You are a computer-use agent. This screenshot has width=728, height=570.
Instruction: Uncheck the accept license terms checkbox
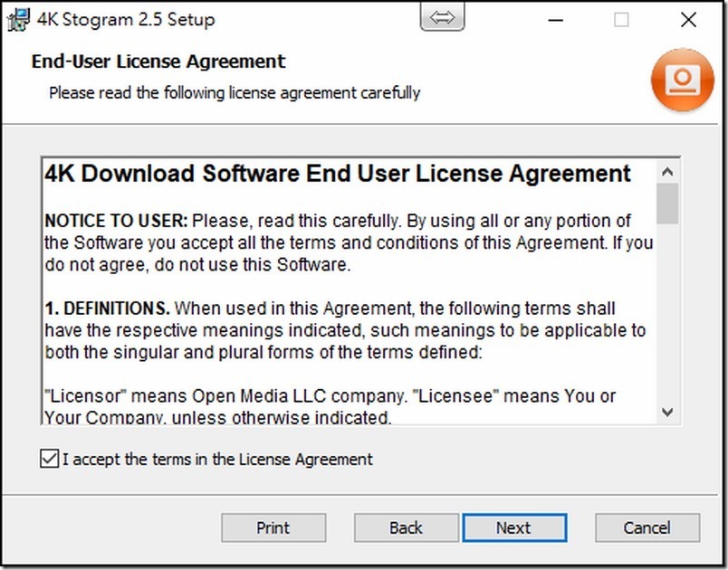49,459
